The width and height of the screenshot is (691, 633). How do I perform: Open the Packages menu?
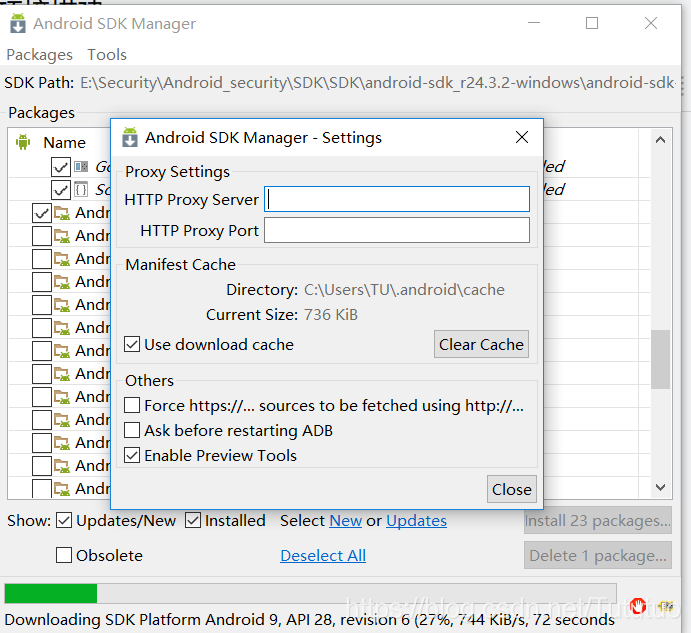(39, 55)
